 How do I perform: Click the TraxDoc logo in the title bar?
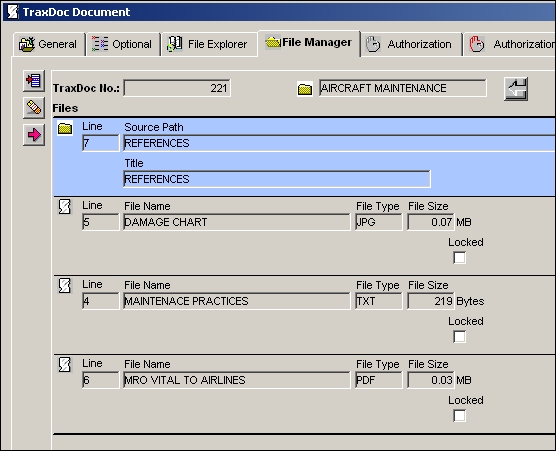[x=13, y=12]
